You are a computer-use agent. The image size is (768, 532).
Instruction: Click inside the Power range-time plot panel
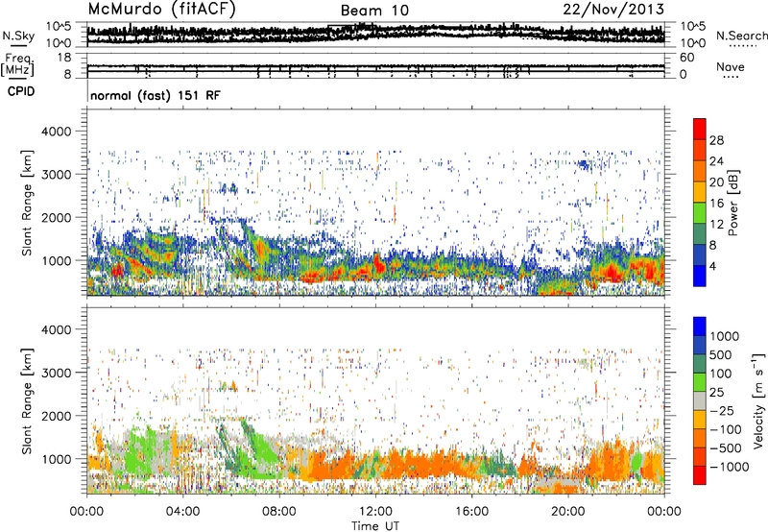pyautogui.click(x=375, y=203)
